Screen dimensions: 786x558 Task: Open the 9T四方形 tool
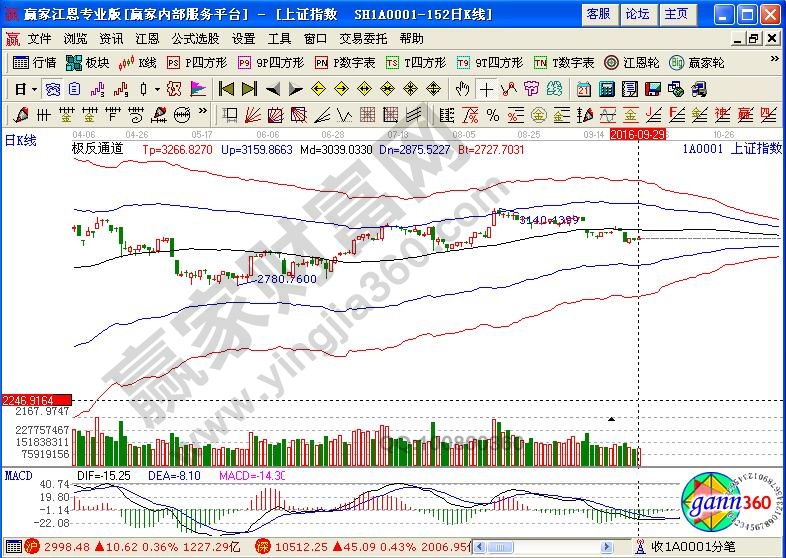click(490, 63)
